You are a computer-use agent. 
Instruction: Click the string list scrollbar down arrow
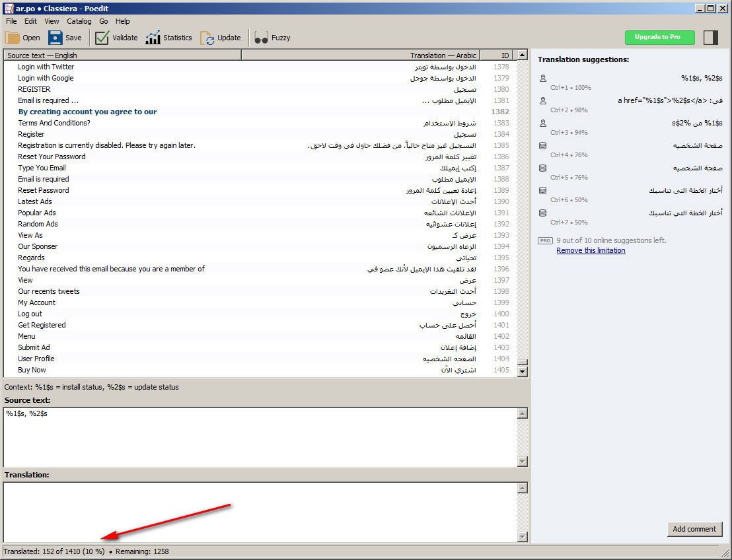(523, 372)
